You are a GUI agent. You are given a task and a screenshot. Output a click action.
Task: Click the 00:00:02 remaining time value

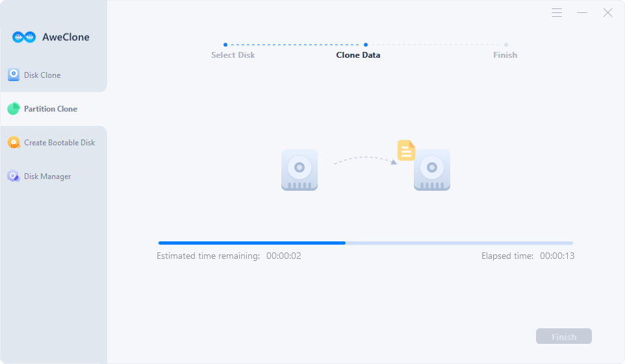click(284, 256)
